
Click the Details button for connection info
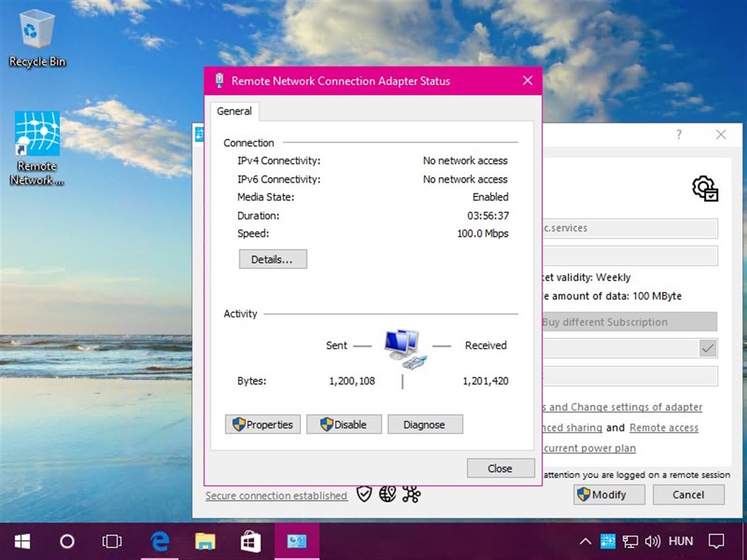click(273, 259)
